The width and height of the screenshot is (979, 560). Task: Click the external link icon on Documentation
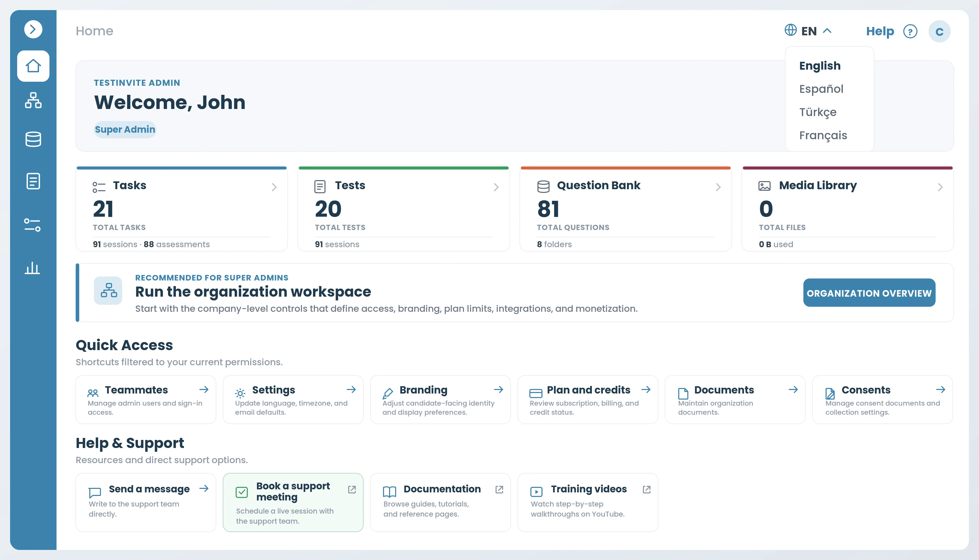[499, 489]
